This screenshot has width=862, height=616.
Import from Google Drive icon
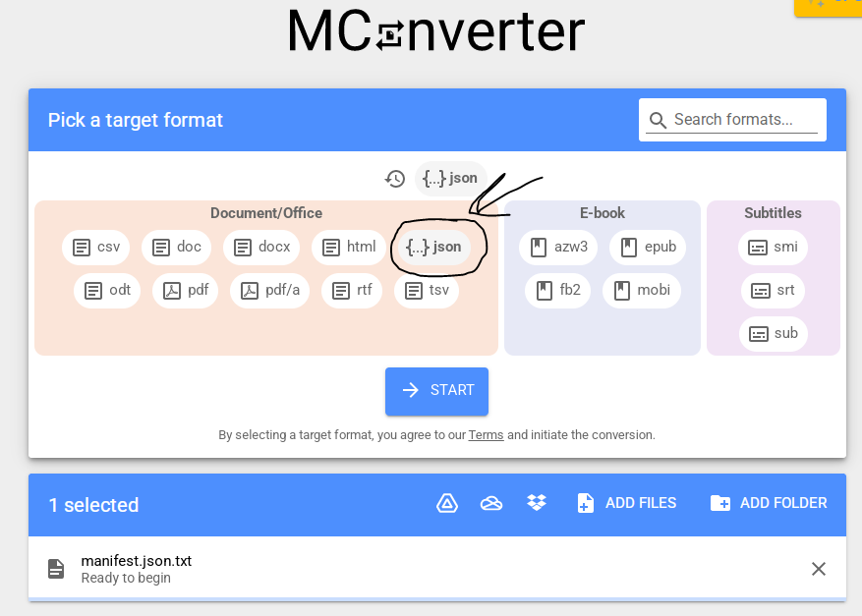pyautogui.click(x=447, y=503)
